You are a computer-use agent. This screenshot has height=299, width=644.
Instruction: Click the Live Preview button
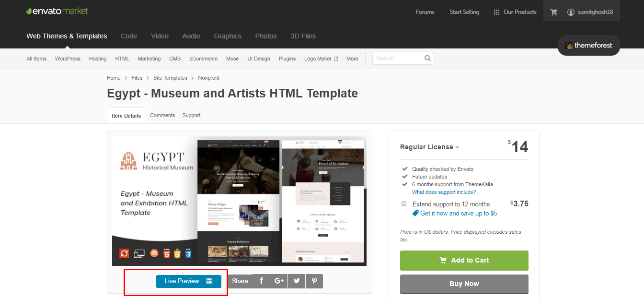click(x=189, y=281)
